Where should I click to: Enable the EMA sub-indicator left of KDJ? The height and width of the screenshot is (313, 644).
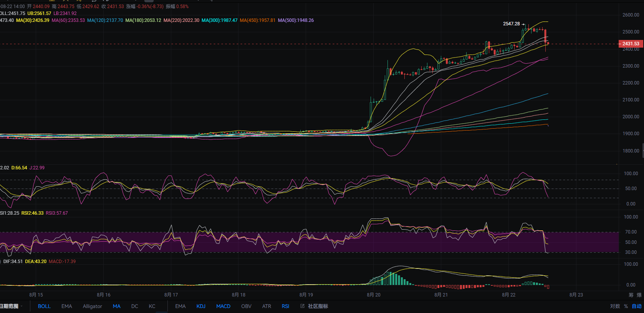pyautogui.click(x=180, y=306)
